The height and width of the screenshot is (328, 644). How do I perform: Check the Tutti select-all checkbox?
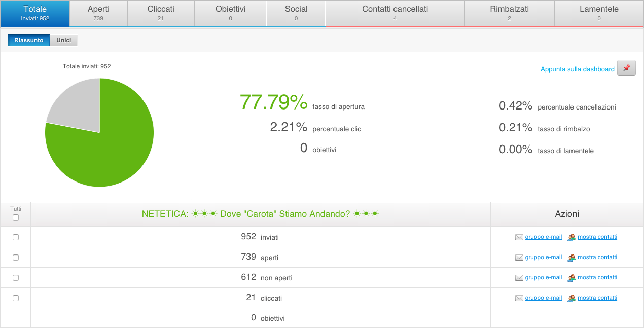click(16, 217)
